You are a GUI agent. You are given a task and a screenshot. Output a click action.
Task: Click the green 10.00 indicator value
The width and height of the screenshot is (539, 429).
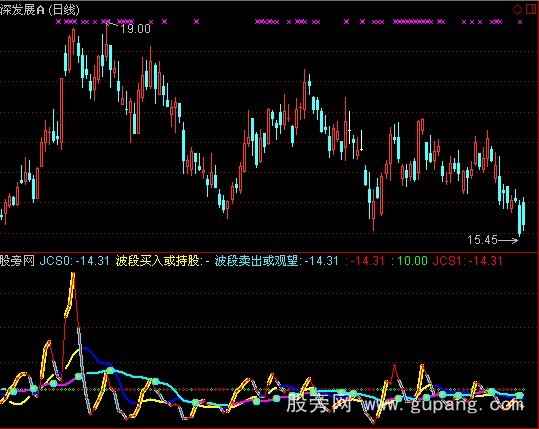click(412, 261)
